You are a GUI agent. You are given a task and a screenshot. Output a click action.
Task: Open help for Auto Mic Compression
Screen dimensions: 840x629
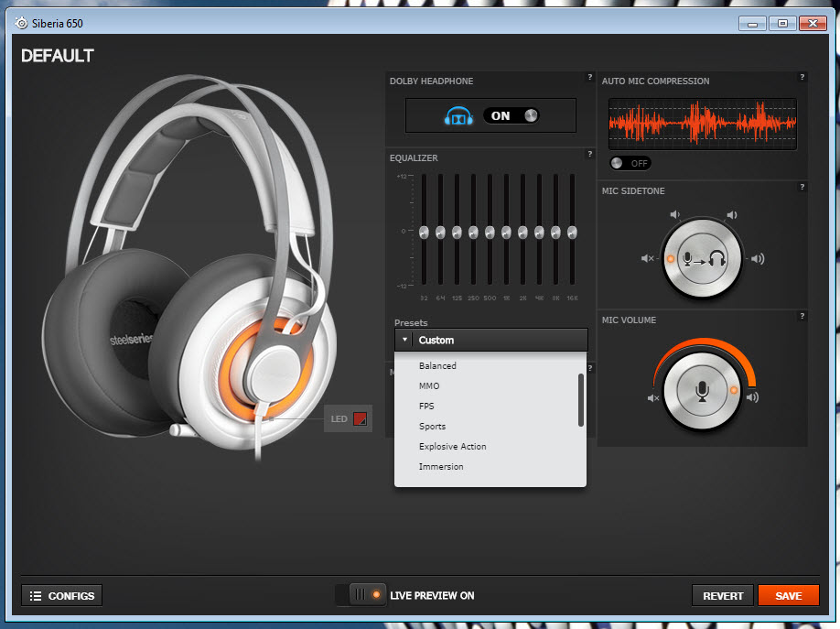pos(802,77)
